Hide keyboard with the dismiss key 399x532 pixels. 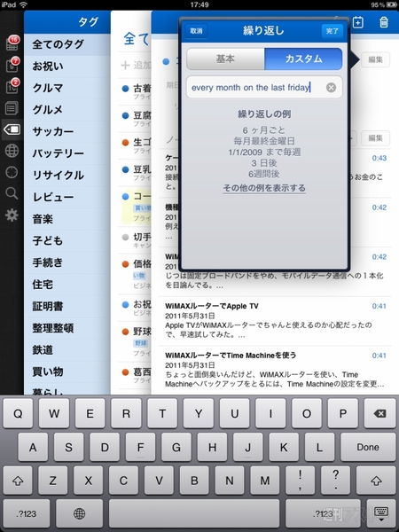tap(380, 513)
